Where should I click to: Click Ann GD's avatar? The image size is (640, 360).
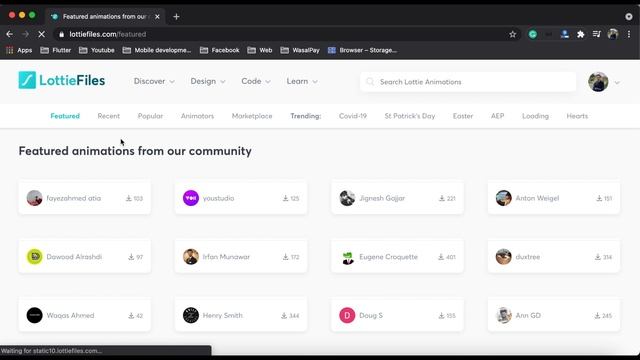[503, 315]
